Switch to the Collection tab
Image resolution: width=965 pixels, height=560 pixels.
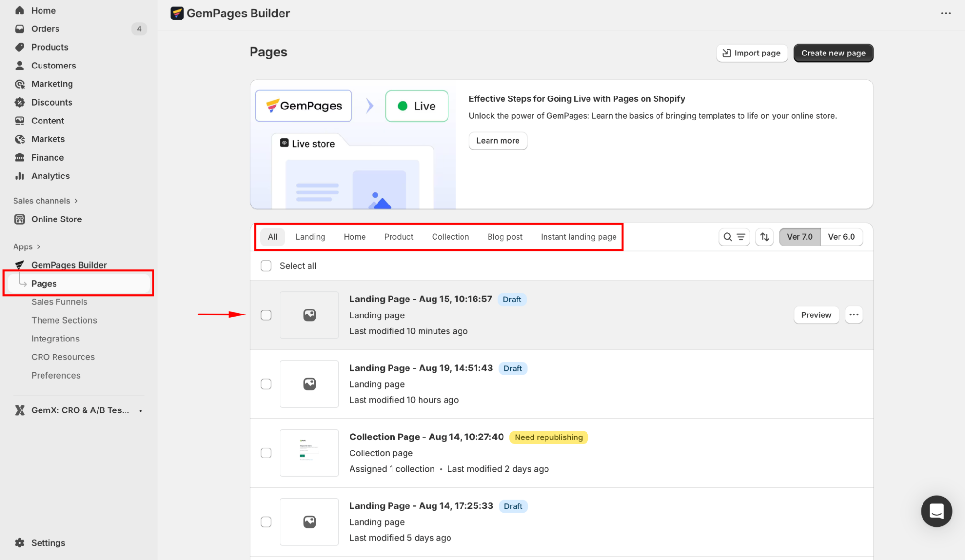(x=450, y=237)
